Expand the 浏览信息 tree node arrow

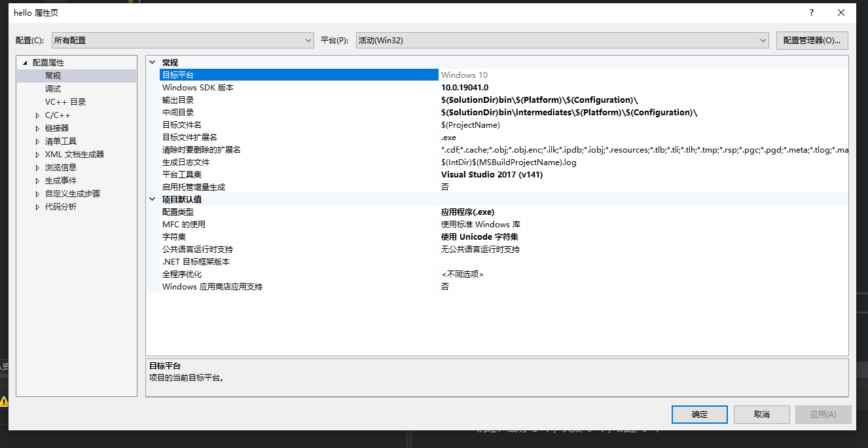click(37, 168)
